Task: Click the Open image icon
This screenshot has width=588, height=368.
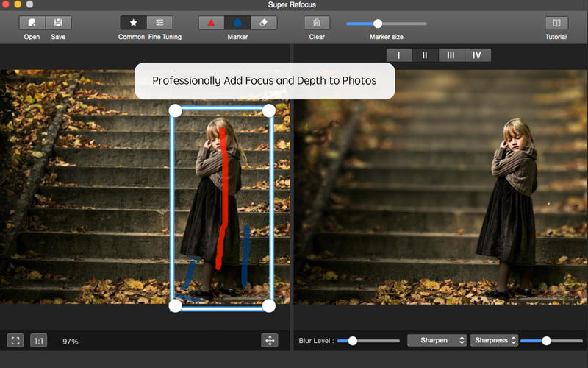Action: pos(32,23)
